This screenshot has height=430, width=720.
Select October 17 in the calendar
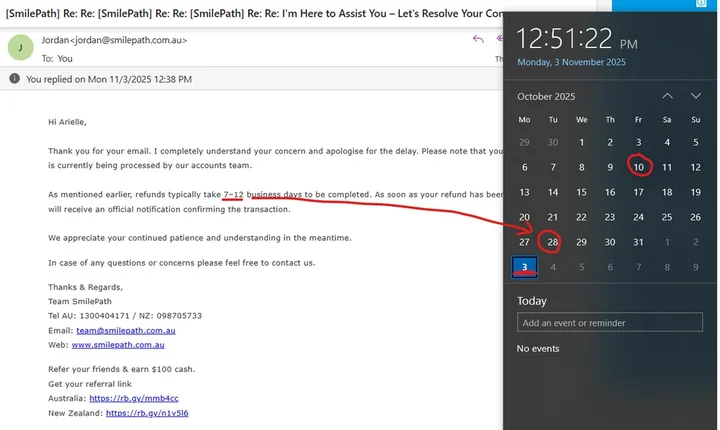tap(638, 192)
